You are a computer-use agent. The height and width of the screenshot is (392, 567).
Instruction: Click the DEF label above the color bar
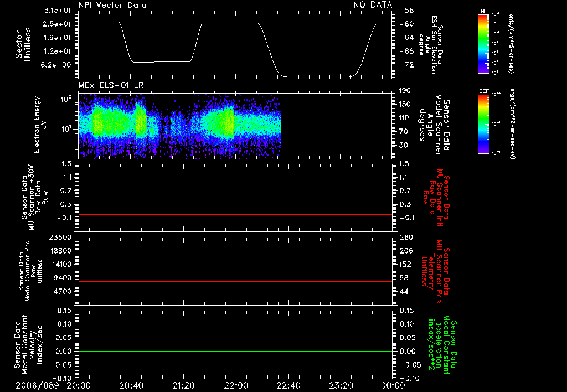tap(483, 91)
